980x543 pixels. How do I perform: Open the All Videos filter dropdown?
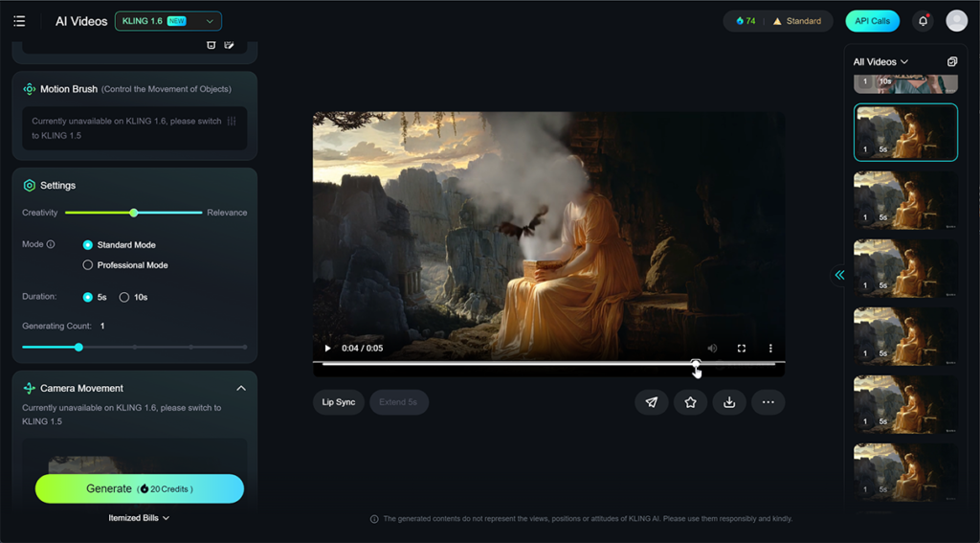click(x=880, y=62)
